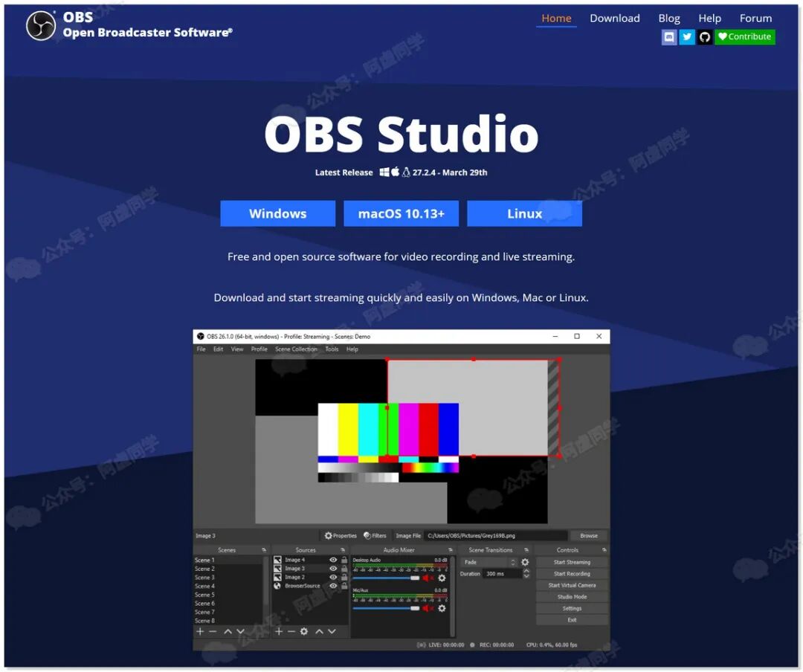Open the Fade transition dropdown
803x672 pixels.
(x=489, y=563)
